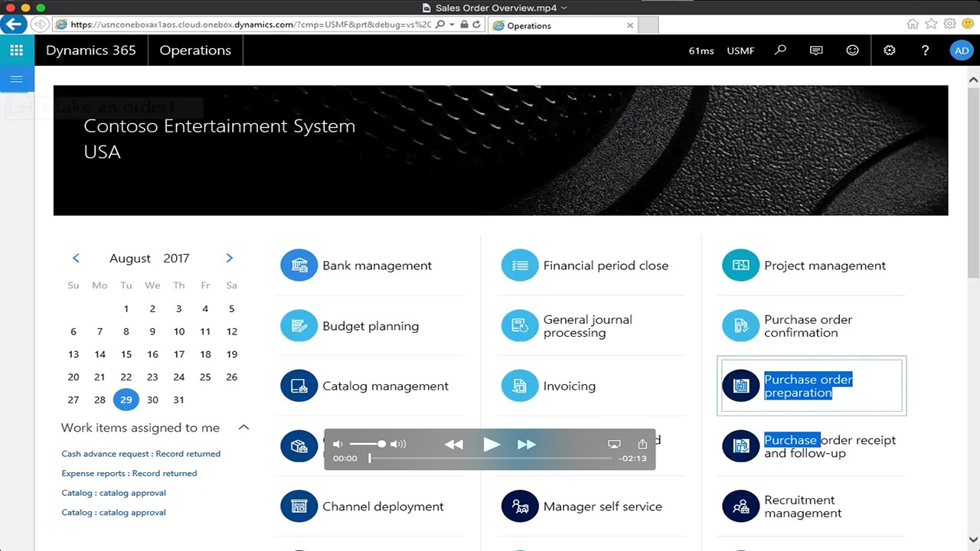Select August 29 in calendar

tap(126, 399)
